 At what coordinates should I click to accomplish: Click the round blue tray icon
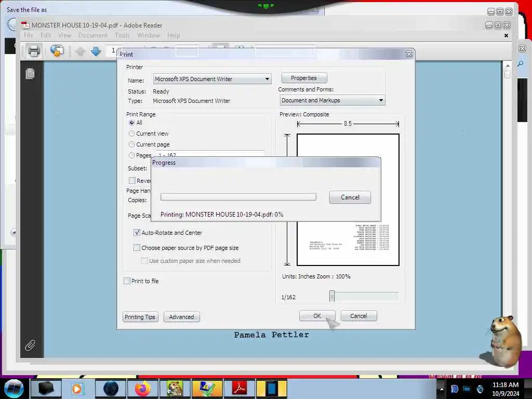point(480,389)
